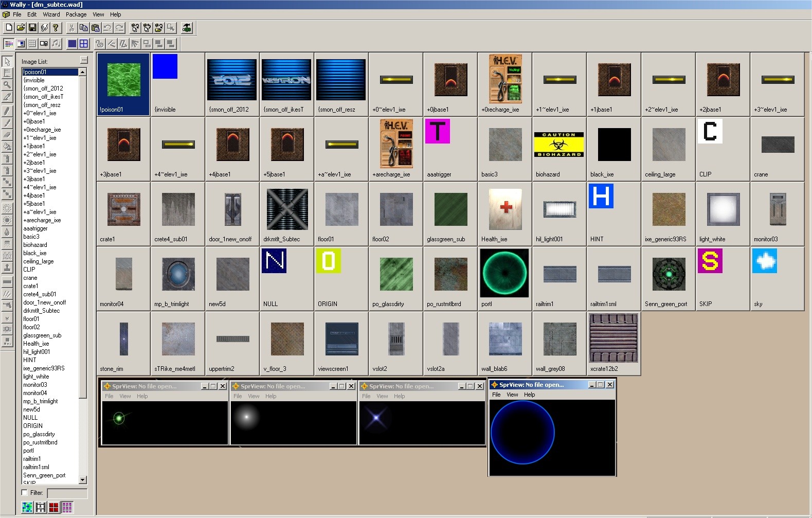
Task: Toggle the color palette toolbar button
Action: [x=9, y=44]
